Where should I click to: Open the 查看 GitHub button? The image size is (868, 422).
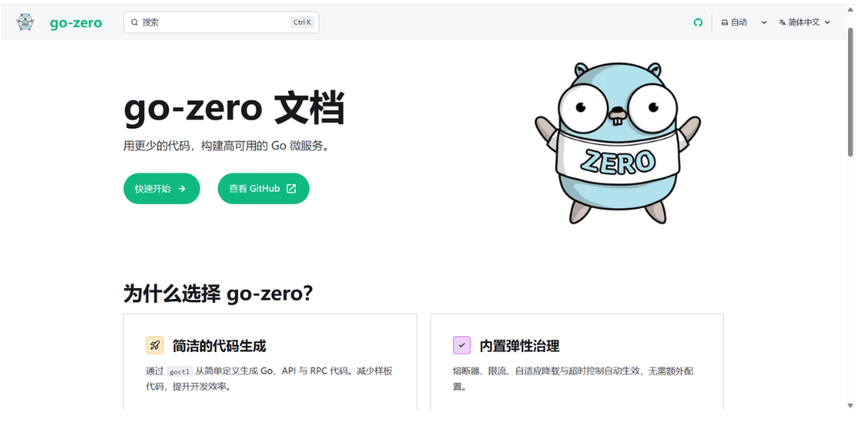point(263,189)
